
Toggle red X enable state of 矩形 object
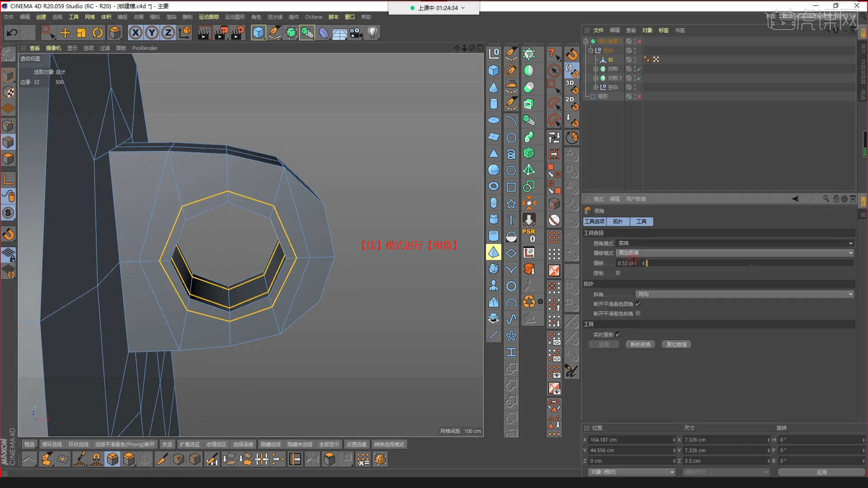639,96
